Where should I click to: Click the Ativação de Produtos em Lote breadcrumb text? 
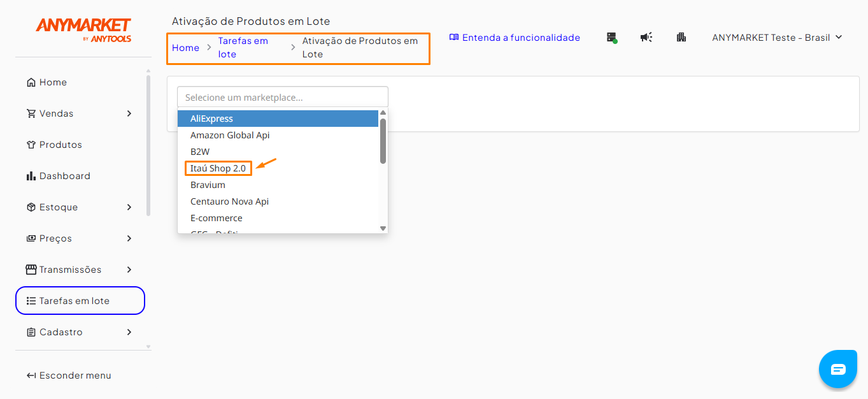(360, 48)
